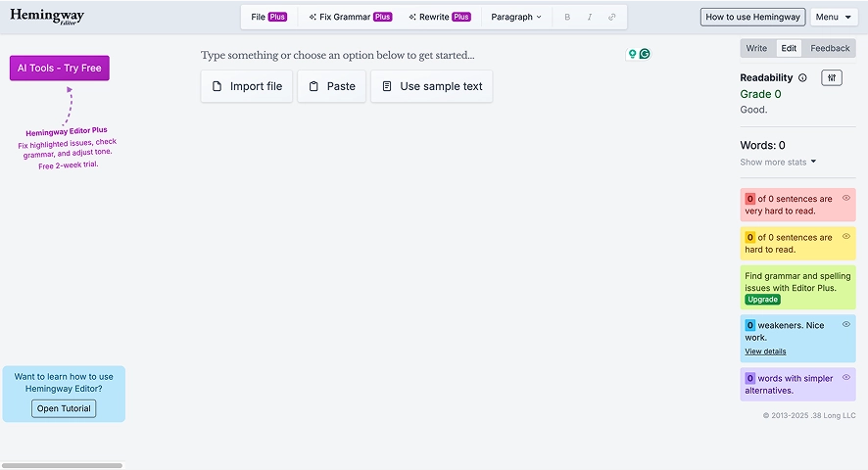Open the File Plus menu
Viewport: 868px width, 470px height.
point(268,18)
